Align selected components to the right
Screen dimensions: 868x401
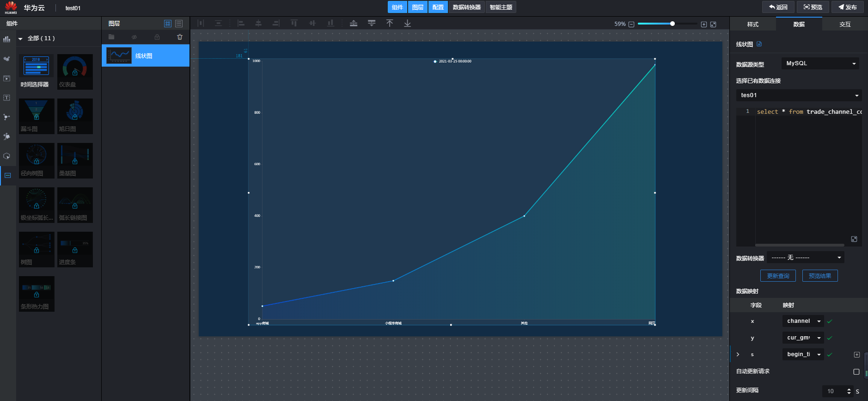tap(276, 23)
